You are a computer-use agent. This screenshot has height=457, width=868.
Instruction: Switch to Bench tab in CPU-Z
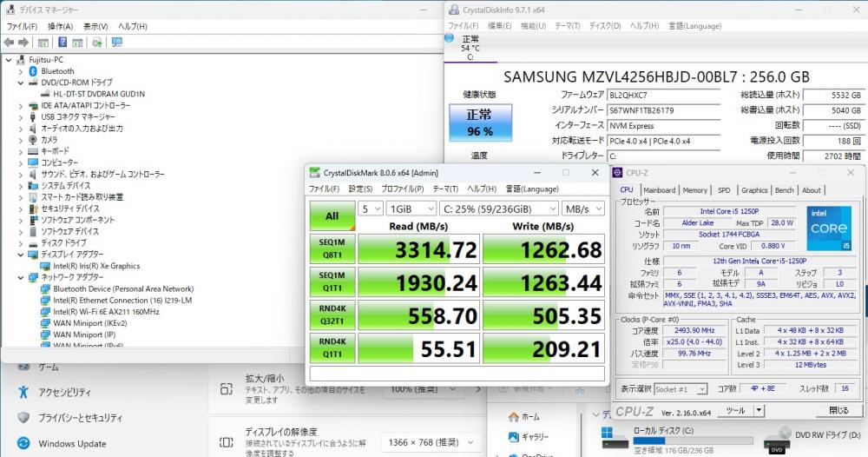784,190
